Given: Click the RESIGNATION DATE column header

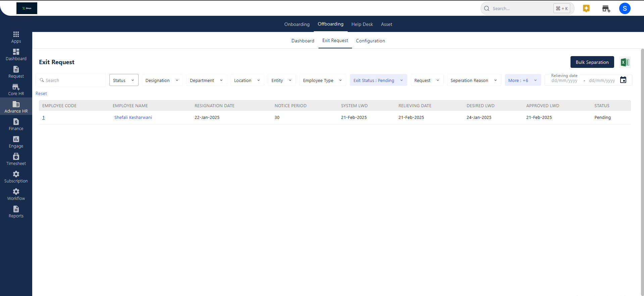Looking at the screenshot, I should 214,105.
